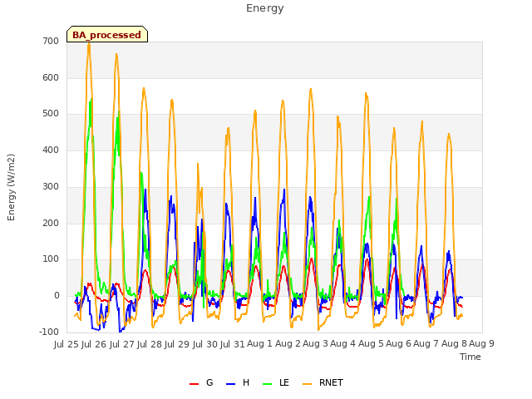Click the red G legend swatch

(194, 384)
